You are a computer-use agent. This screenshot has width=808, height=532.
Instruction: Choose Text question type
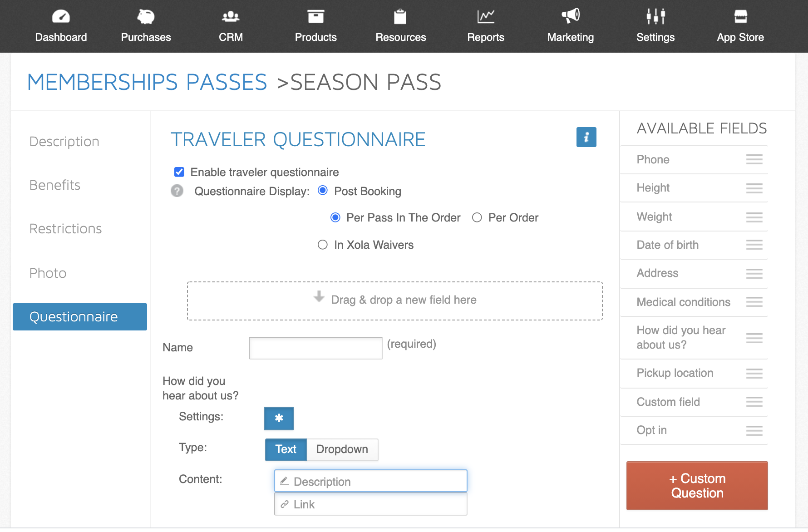286,449
